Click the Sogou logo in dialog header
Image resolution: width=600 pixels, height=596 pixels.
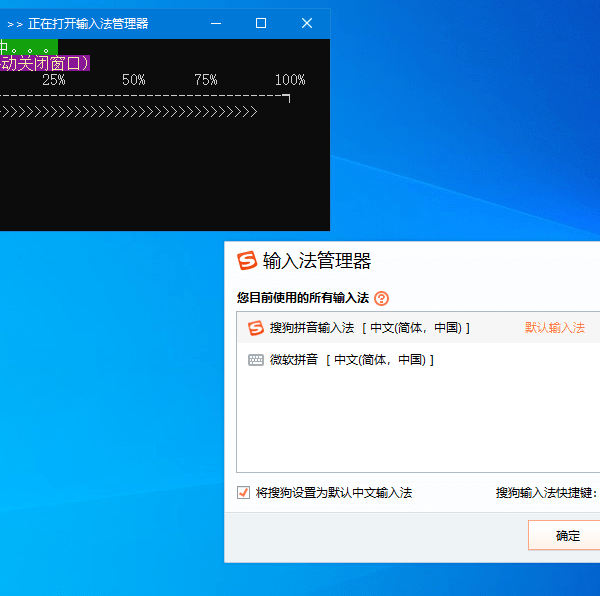coord(247,261)
